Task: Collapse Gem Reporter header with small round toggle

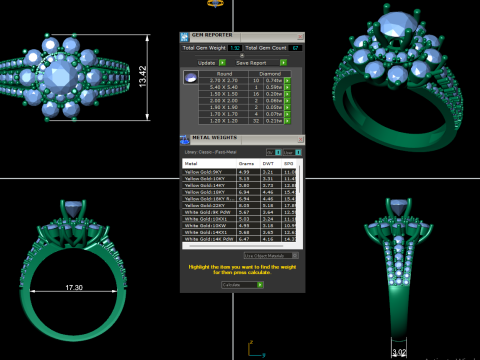Action: (242, 56)
